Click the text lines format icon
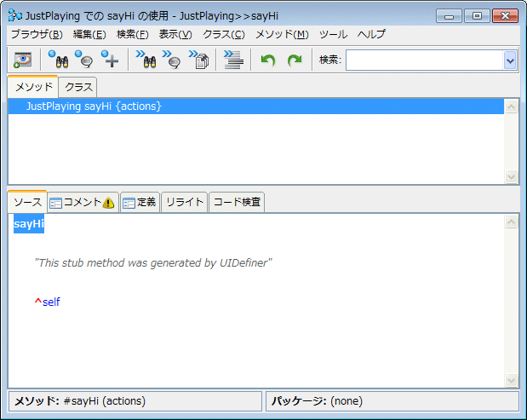 tap(233, 60)
